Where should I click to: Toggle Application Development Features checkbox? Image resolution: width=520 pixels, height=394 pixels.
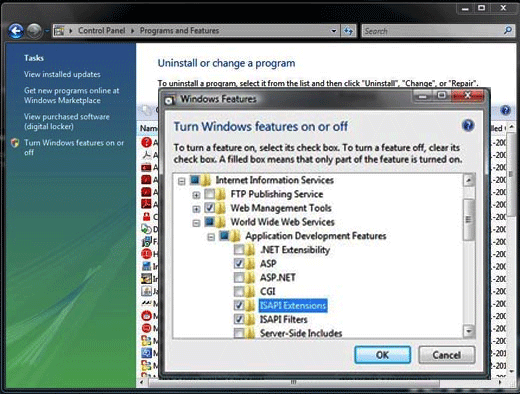point(224,236)
